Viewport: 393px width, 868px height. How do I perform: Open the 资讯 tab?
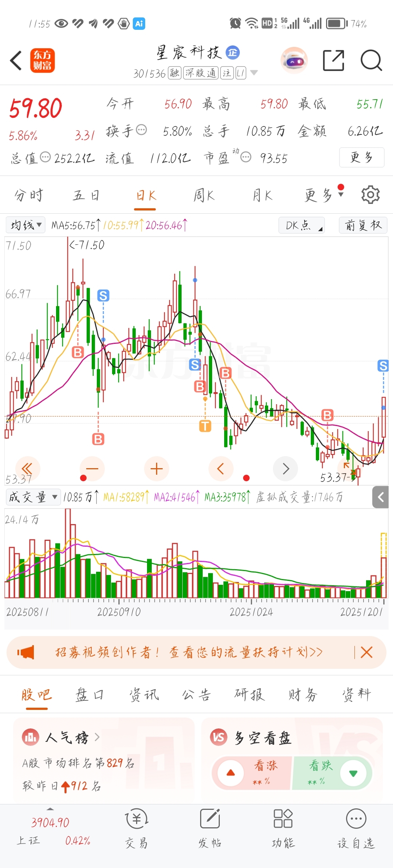point(144,695)
